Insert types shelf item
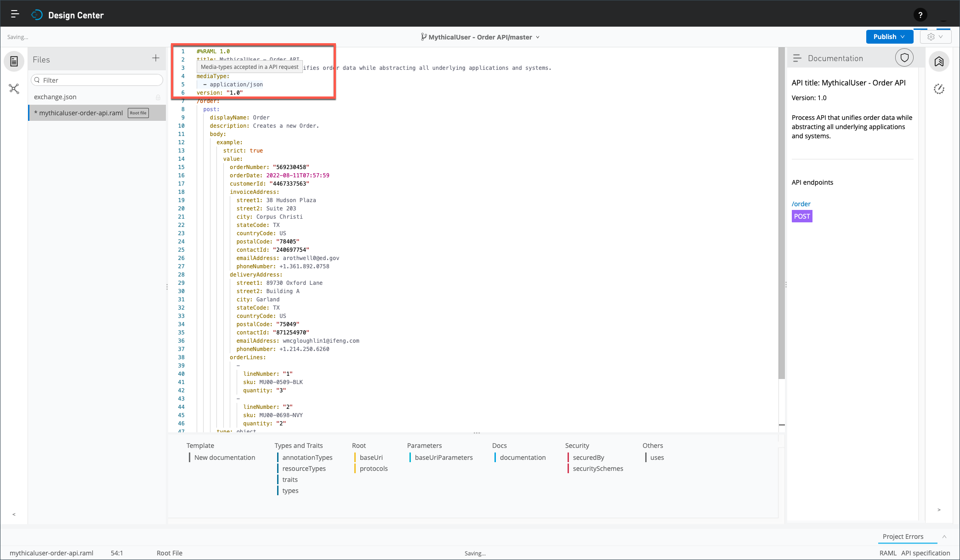The image size is (960, 560). click(290, 491)
